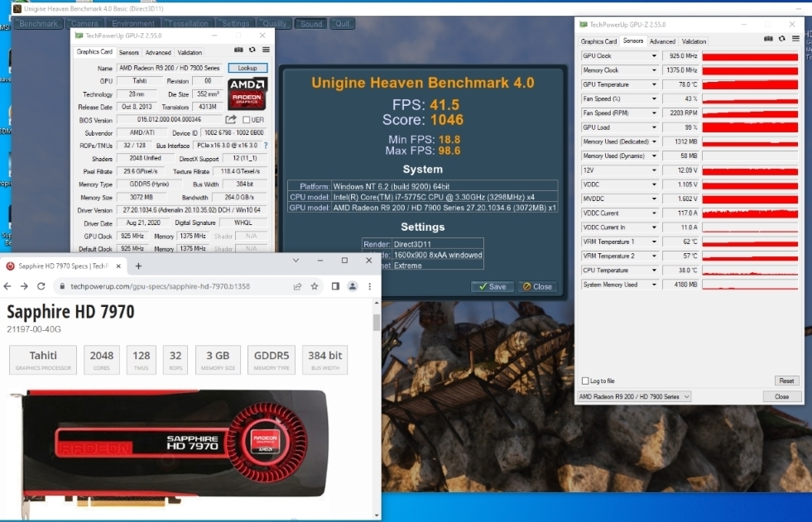
Task: Expand the Memory Clock sensor dropdown
Action: click(654, 70)
